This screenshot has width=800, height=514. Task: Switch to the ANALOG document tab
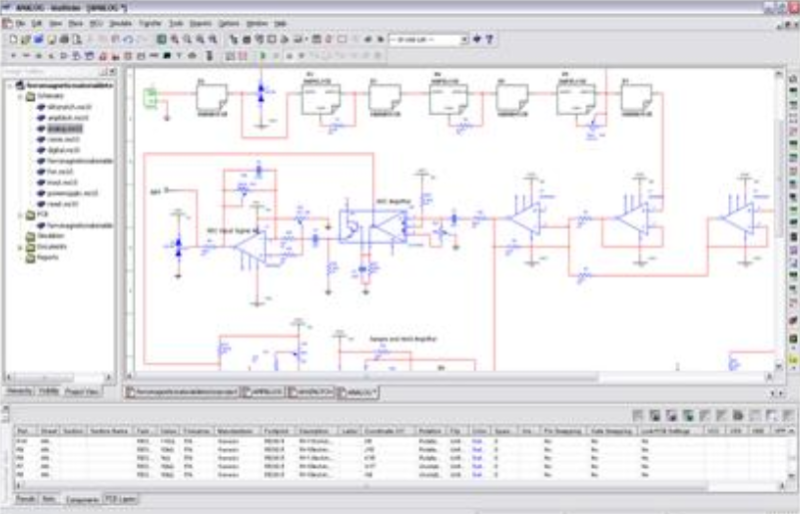point(358,392)
